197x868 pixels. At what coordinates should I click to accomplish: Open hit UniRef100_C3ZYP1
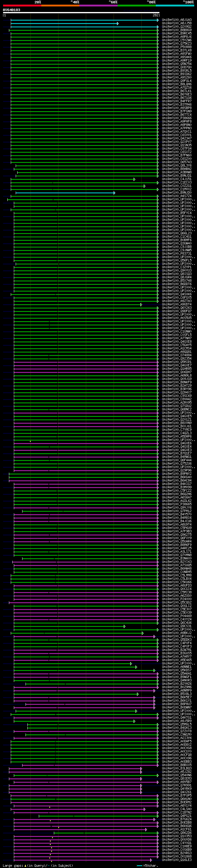pos(177,267)
